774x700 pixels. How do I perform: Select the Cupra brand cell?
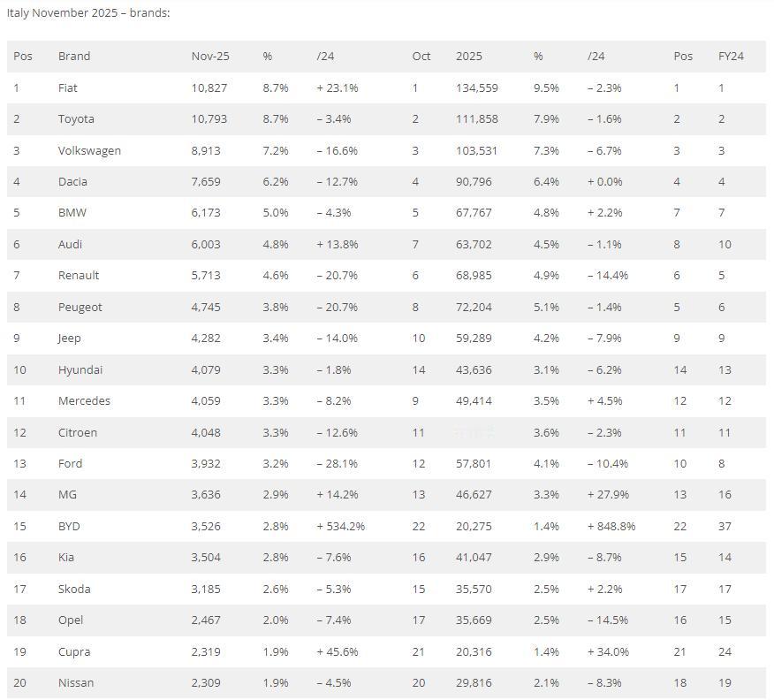click(74, 651)
